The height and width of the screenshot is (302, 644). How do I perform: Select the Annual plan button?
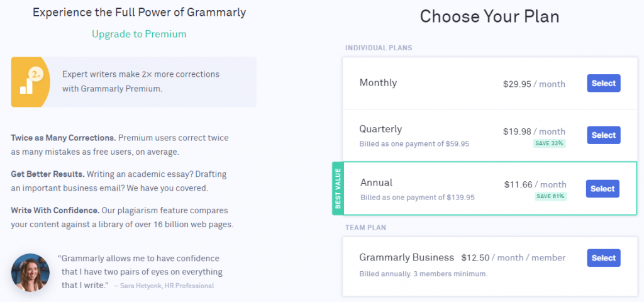[602, 189]
